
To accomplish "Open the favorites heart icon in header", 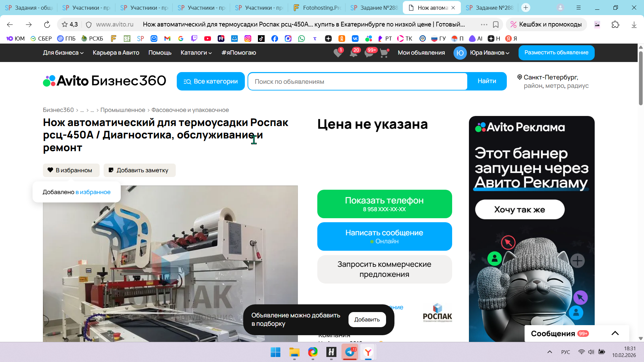I will click(338, 53).
